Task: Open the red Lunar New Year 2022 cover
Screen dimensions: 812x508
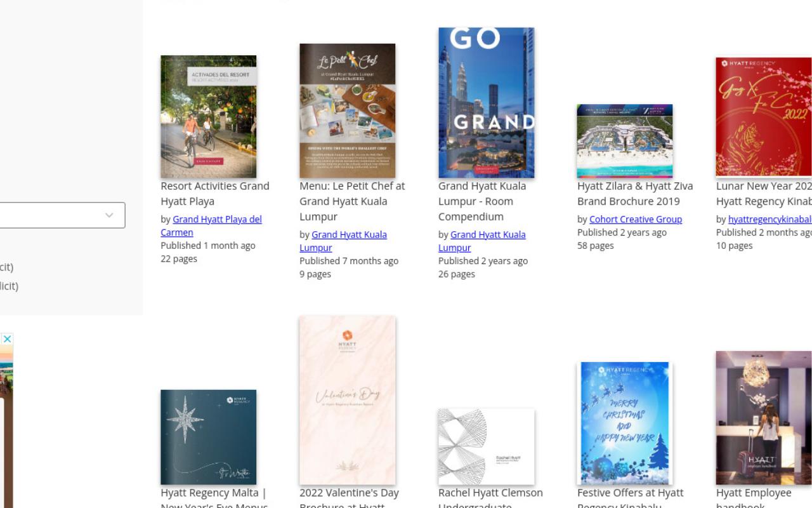Action: (x=764, y=116)
